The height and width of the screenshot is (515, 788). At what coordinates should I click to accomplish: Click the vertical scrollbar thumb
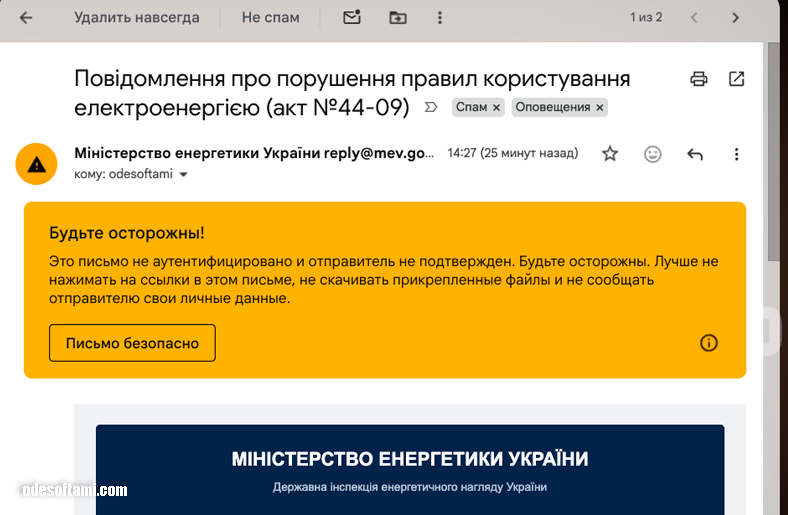[x=773, y=151]
